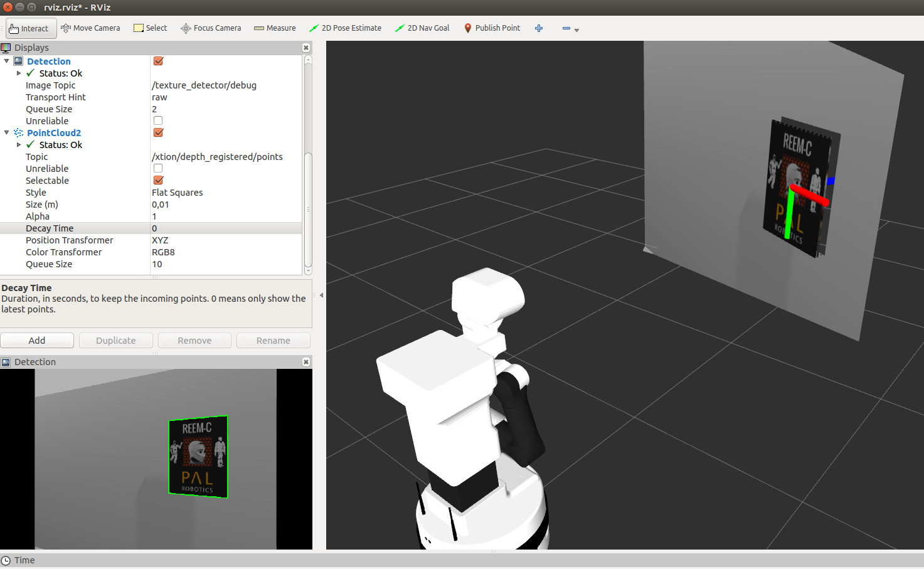Open the remove-tool dropdown arrow
The height and width of the screenshot is (569, 924).
click(576, 29)
